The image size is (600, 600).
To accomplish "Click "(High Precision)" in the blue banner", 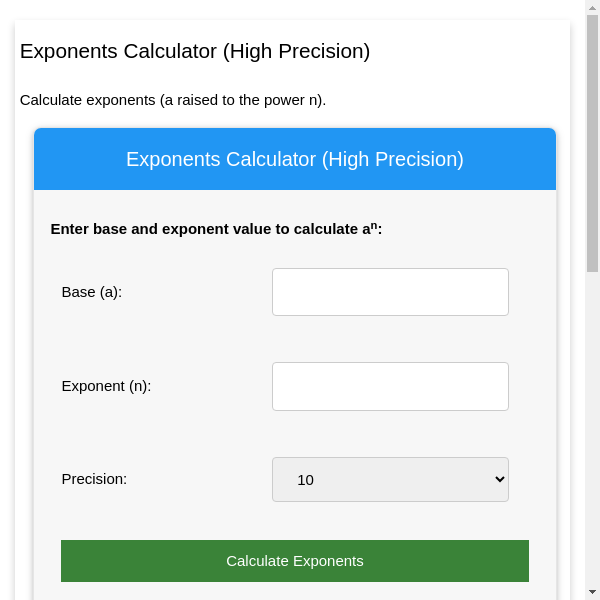I will (x=393, y=159).
